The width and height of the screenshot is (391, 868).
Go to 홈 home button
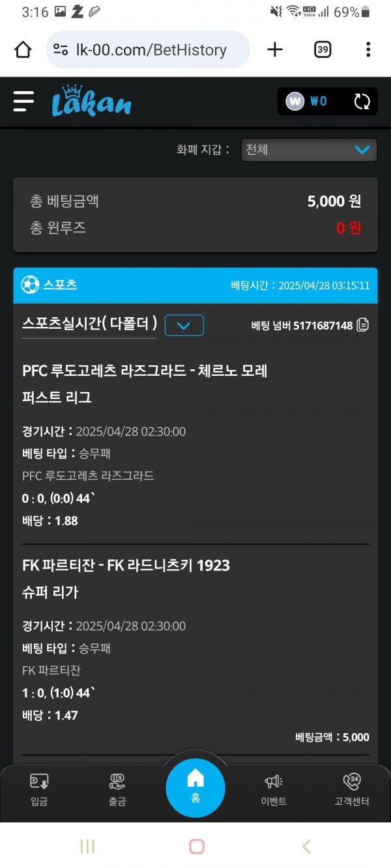coord(195,788)
